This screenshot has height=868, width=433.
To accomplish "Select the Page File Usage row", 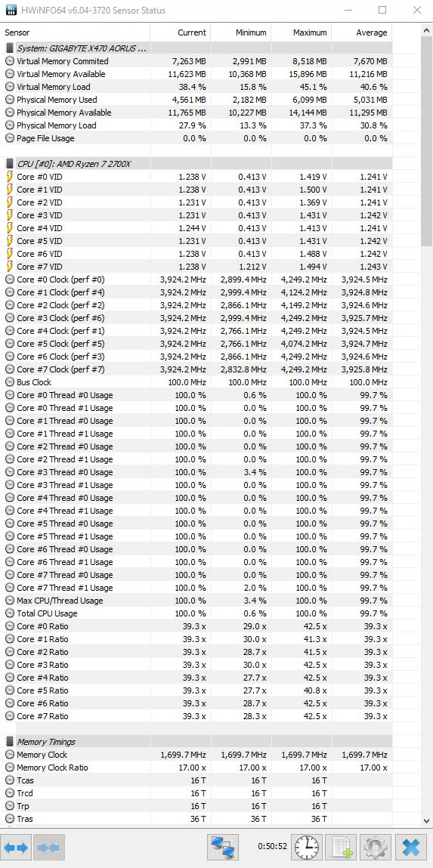I will click(196, 138).
